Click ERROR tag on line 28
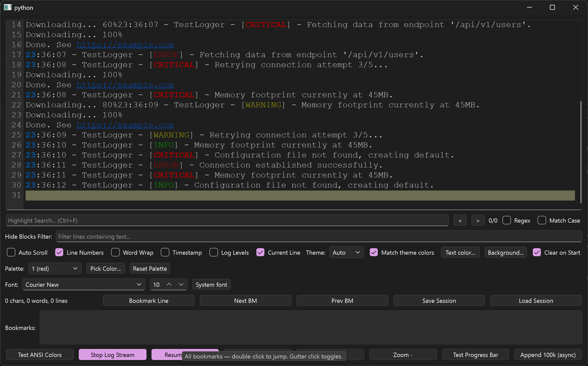This screenshot has width=588, height=366. (x=166, y=165)
